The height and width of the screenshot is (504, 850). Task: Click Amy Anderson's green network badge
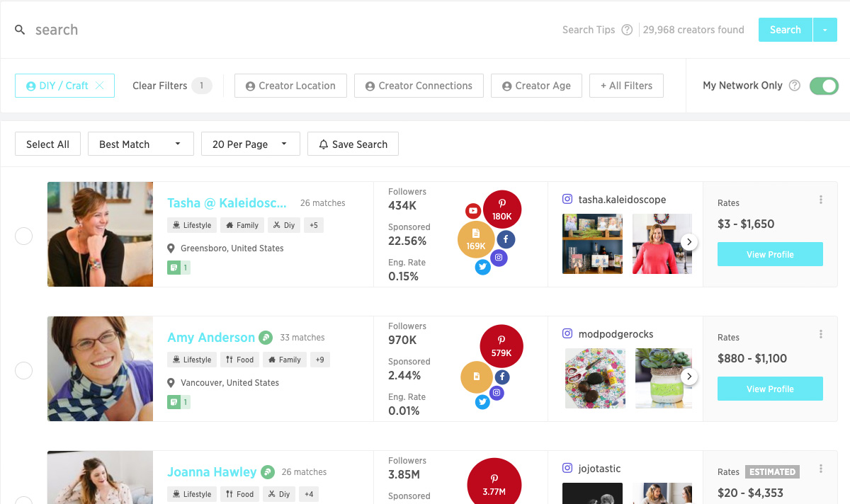pos(266,338)
